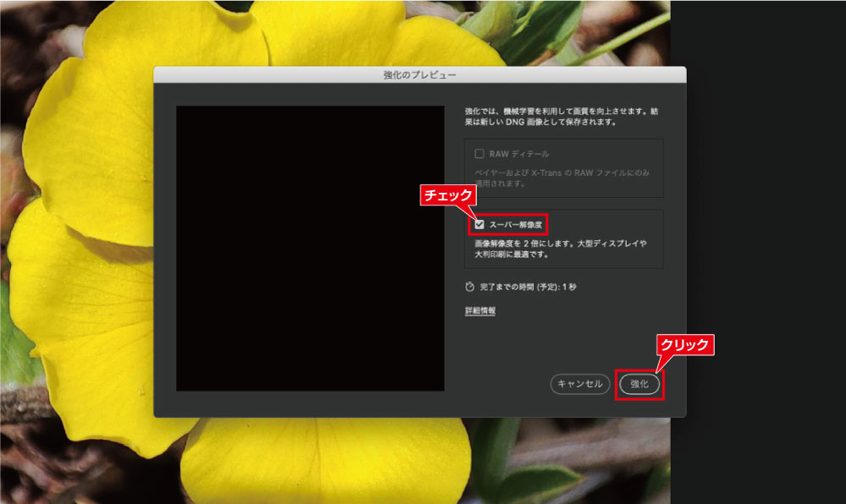
Task: Select the 強化のプレビュー dialog title bar
Action: (420, 75)
